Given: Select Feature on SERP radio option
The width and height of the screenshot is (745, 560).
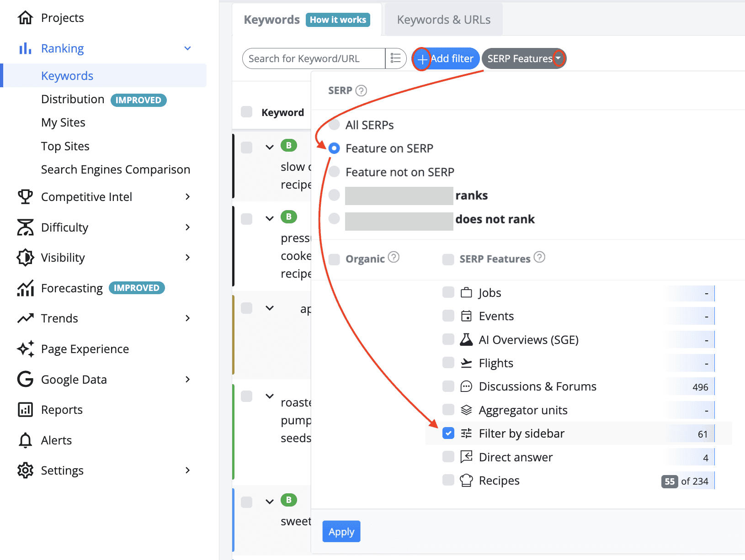Looking at the screenshot, I should pos(334,148).
